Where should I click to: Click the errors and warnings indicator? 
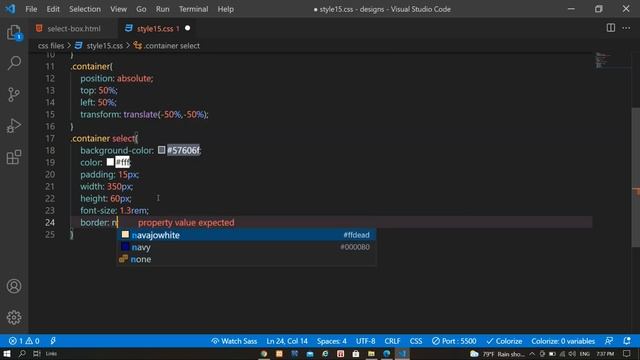coord(24,341)
